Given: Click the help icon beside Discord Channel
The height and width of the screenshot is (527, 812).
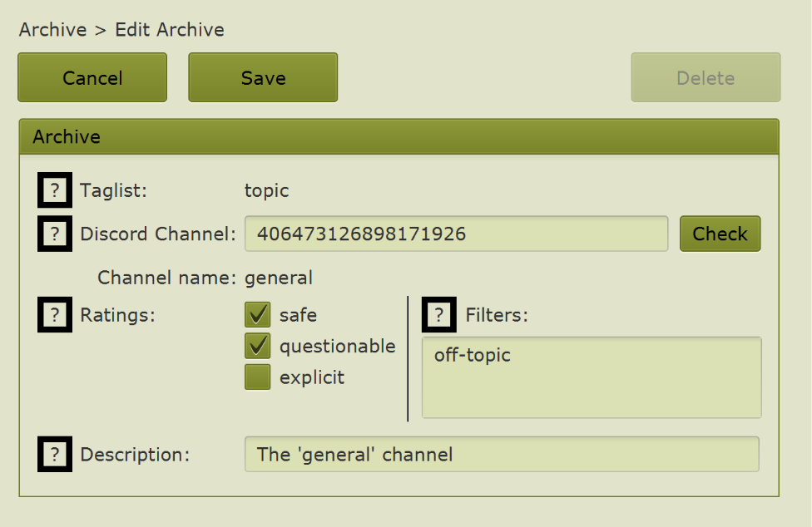Looking at the screenshot, I should 54,234.
